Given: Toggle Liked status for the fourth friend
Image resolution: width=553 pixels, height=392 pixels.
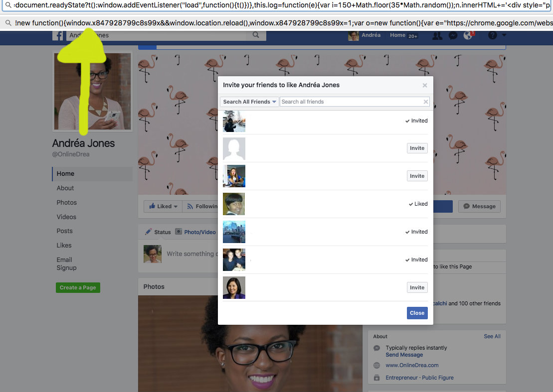Looking at the screenshot, I should coord(418,204).
